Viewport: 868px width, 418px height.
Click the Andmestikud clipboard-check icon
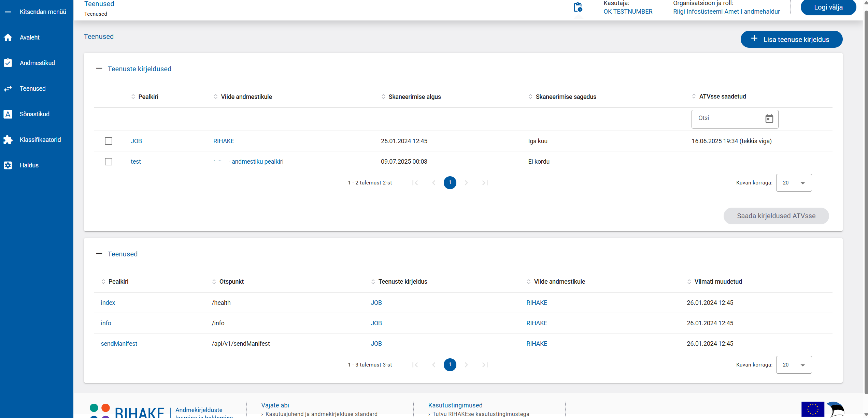click(x=8, y=63)
